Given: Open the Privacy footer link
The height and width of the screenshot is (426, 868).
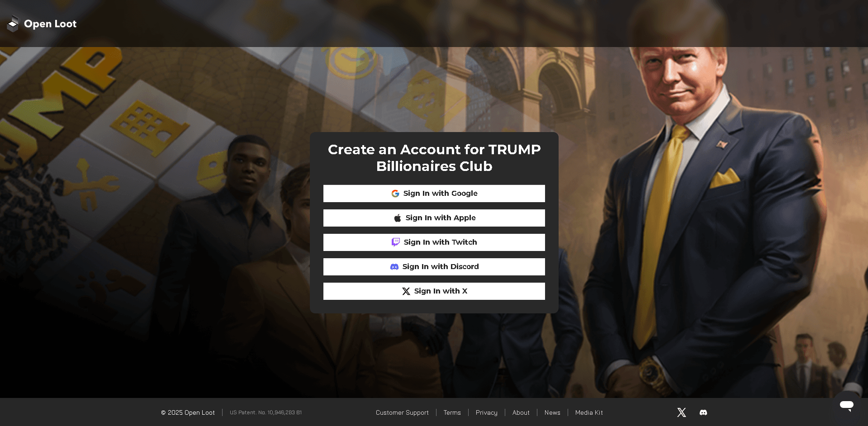Looking at the screenshot, I should 487,412.
